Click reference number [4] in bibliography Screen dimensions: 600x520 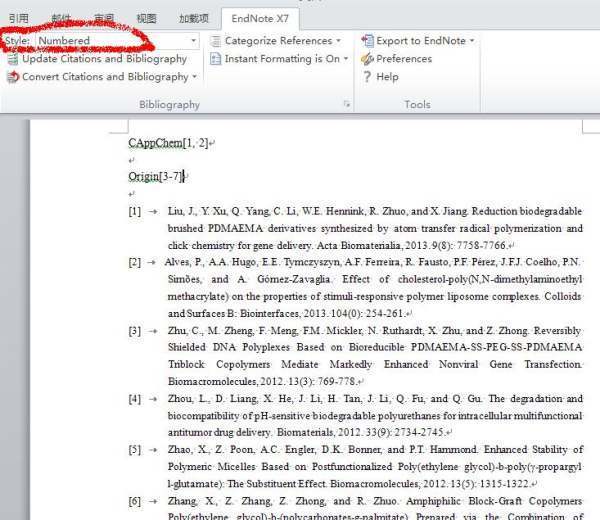point(135,399)
